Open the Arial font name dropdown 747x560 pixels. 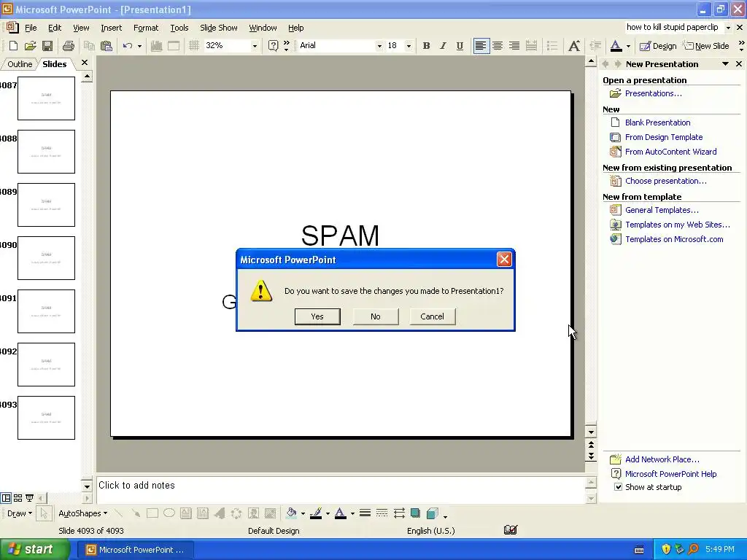(379, 46)
